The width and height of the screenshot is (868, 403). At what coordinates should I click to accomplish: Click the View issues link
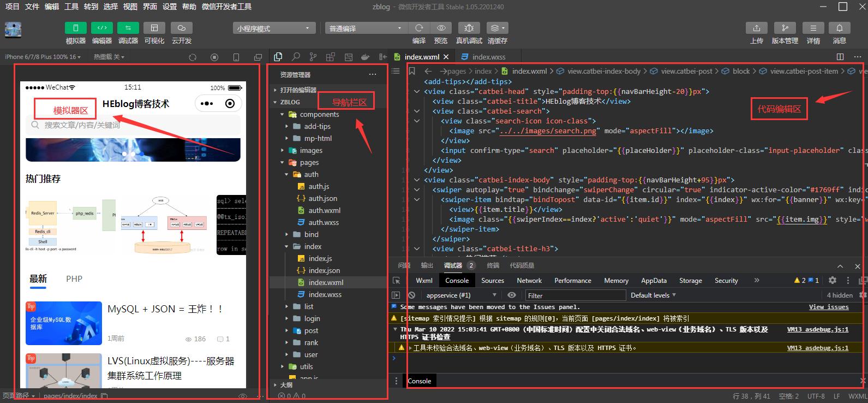coord(829,307)
